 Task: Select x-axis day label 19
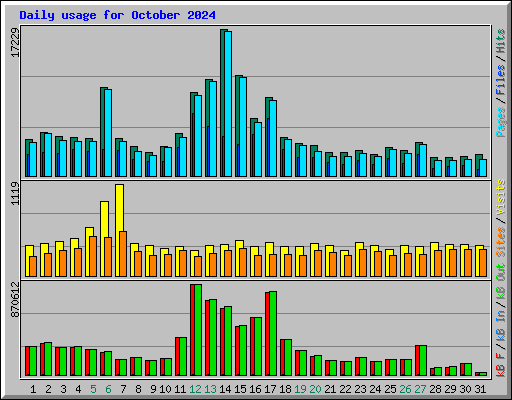(300, 389)
